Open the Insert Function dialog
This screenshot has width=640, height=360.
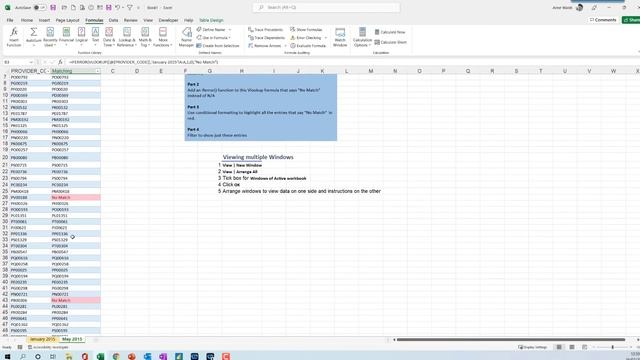tap(14, 37)
